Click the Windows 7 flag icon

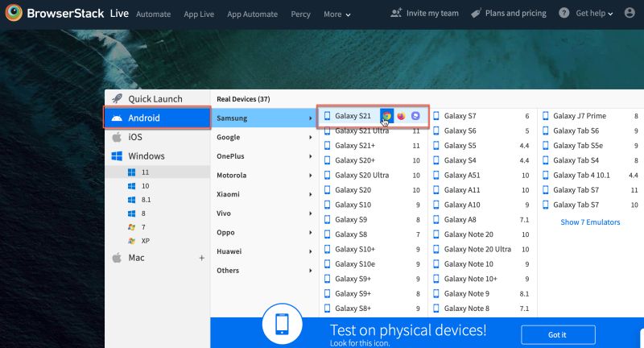tap(131, 227)
